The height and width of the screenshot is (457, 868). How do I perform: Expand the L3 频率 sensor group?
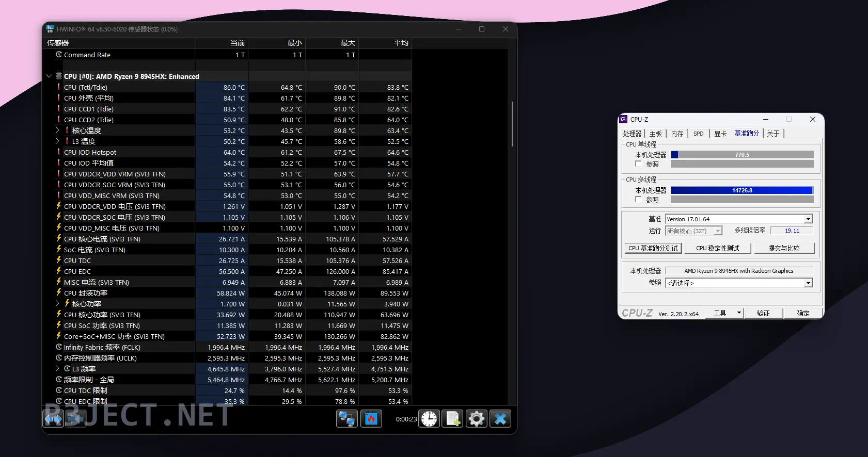click(x=57, y=369)
